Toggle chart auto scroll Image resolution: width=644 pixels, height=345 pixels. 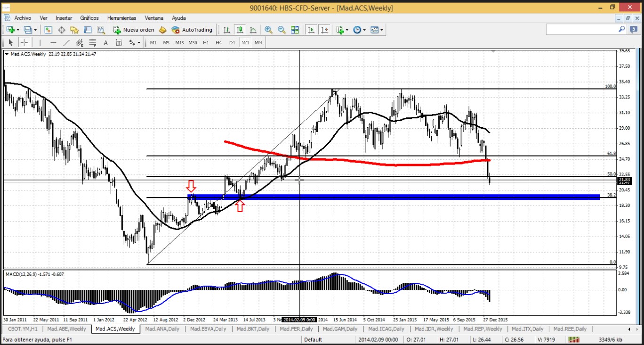[311, 30]
